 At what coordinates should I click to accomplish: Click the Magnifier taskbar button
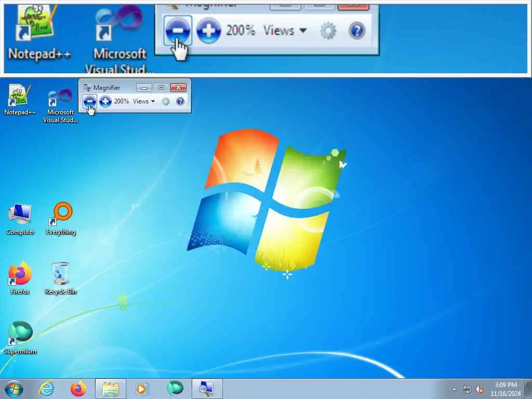[x=207, y=389]
